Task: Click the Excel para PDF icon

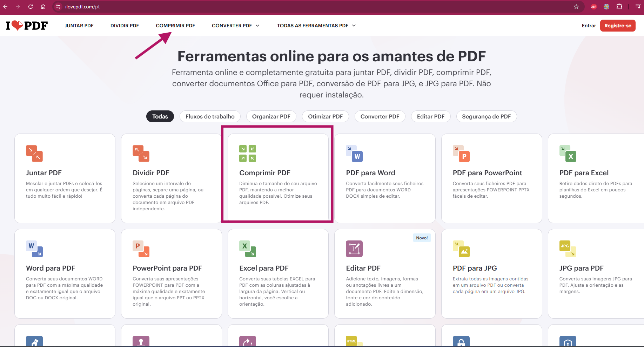Action: pos(248,249)
